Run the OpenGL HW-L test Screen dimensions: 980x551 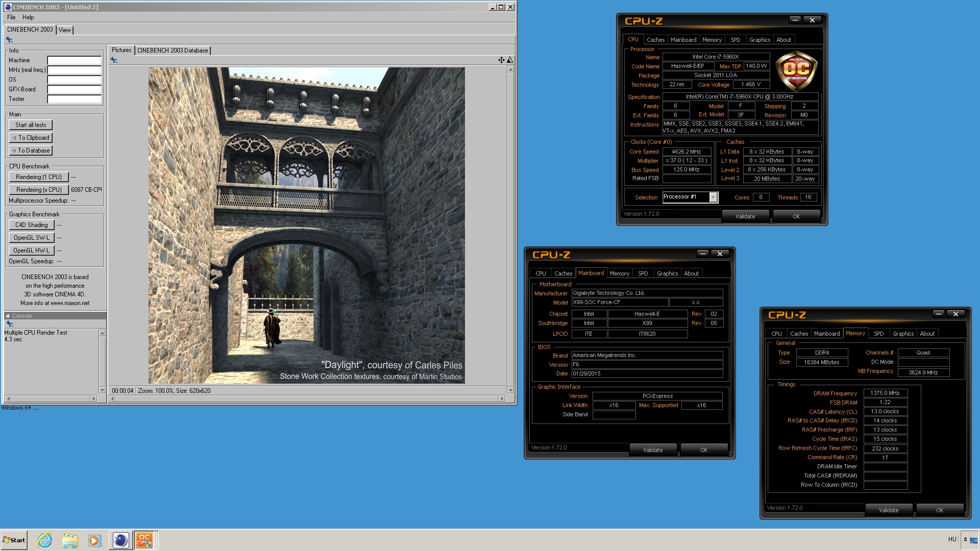point(32,251)
